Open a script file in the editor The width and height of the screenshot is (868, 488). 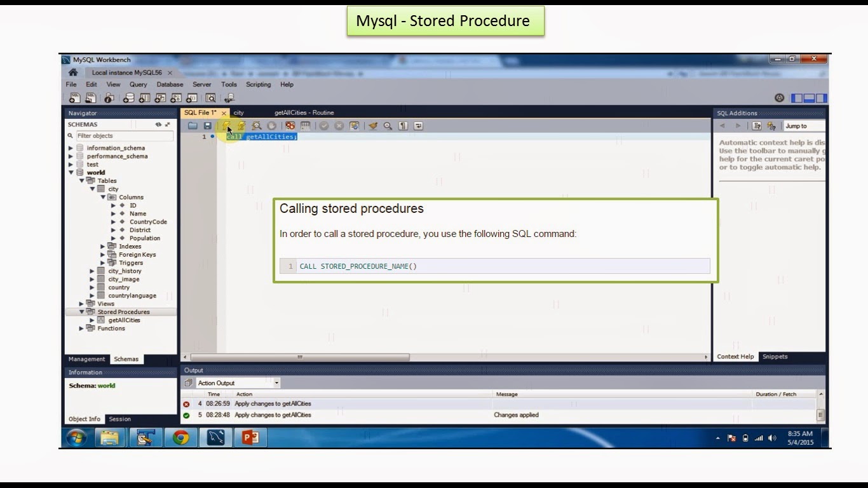pyautogui.click(x=193, y=126)
